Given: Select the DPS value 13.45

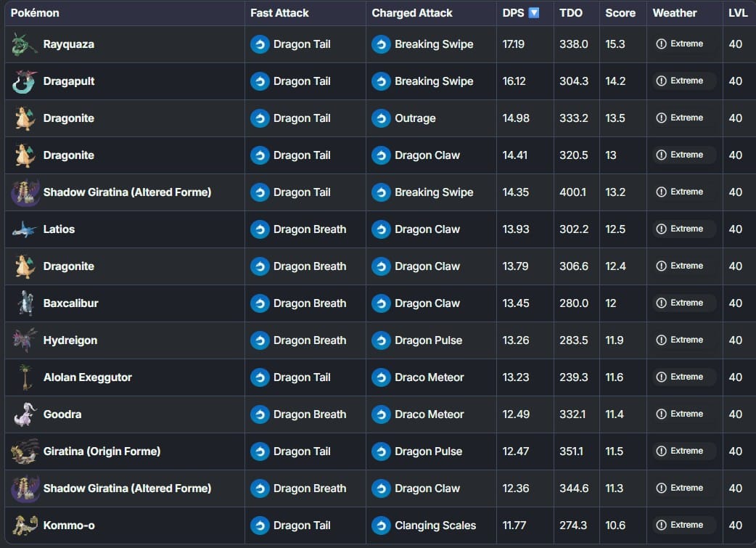Looking at the screenshot, I should (516, 303).
